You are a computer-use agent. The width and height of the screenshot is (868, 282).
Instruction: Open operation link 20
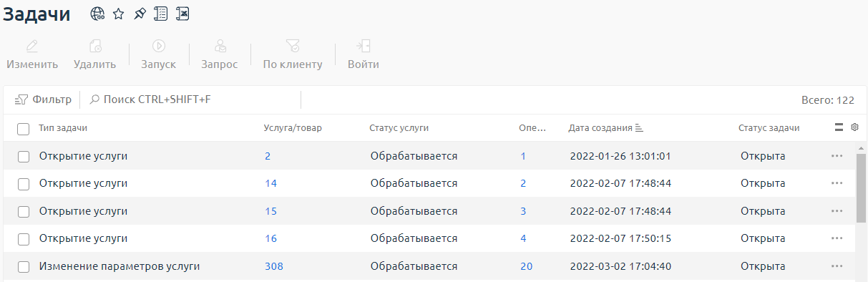pos(526,266)
